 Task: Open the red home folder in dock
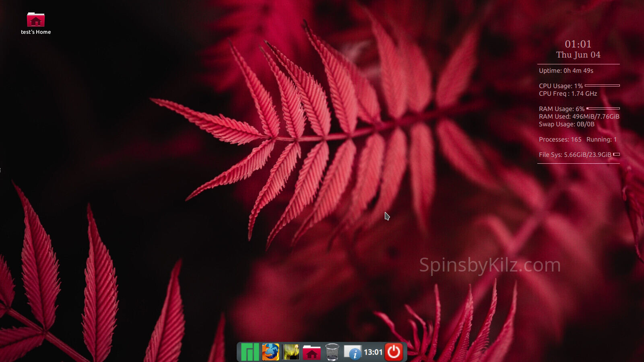(312, 352)
